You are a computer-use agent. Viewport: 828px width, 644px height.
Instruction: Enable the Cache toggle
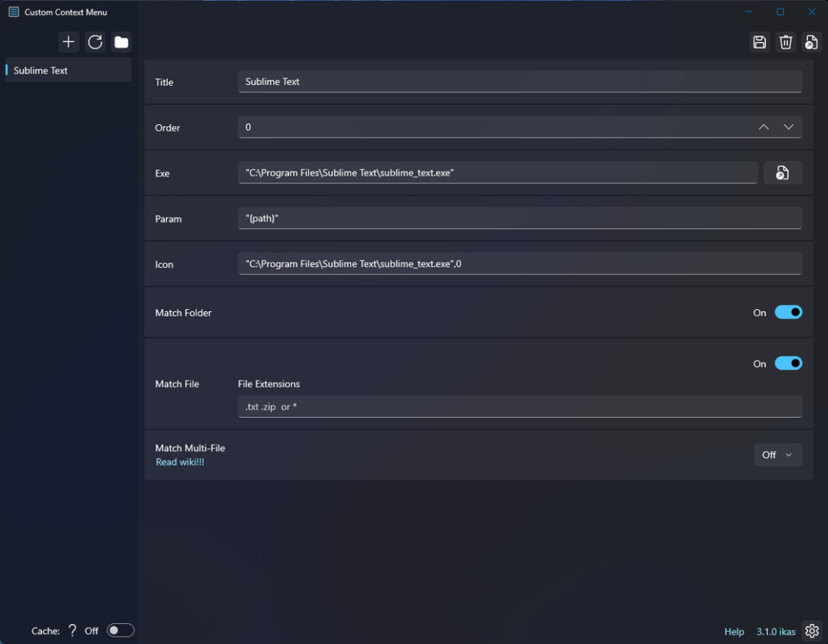120,630
